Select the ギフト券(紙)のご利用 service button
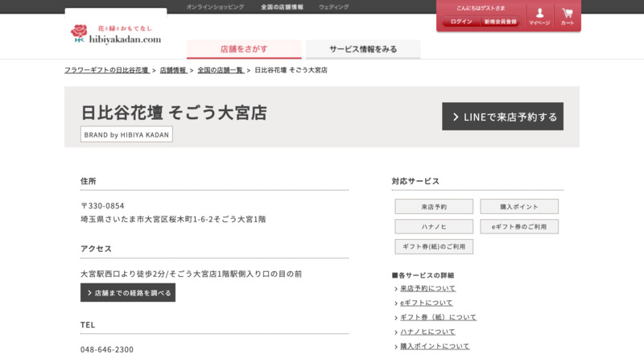The image size is (644, 363). [434, 247]
